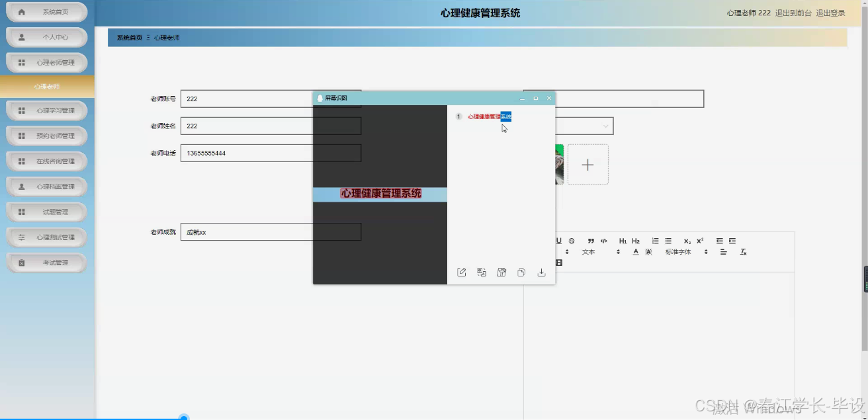Open the font size dropdown arrows left of 文本
The width and height of the screenshot is (868, 420).
point(566,252)
